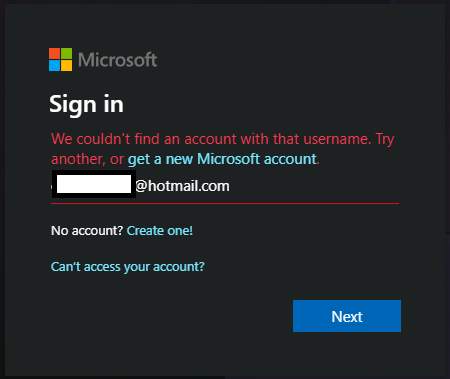Click the red square of Microsoft logo
This screenshot has height=379, width=450.
click(54, 53)
